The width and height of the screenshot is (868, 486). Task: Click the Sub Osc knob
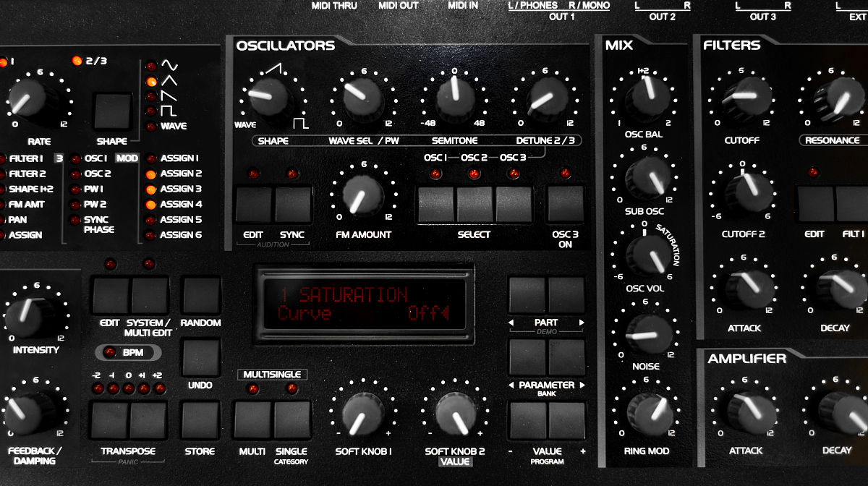click(647, 176)
